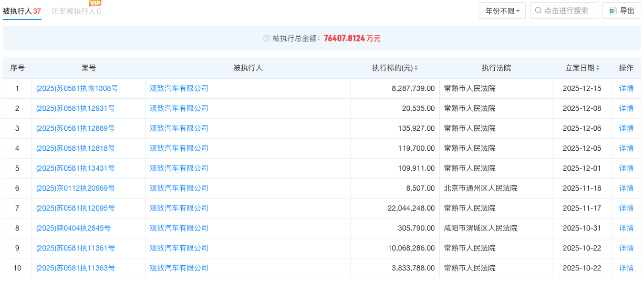Image resolution: width=644 pixels, height=281 pixels.
Task: Click the amount 3,833,788.00
Action: point(413,268)
